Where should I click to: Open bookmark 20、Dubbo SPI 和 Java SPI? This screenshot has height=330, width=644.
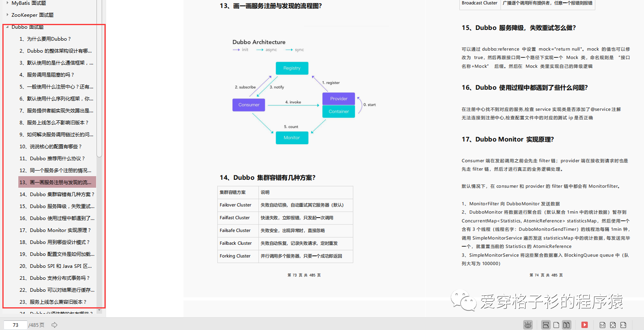[55, 266]
